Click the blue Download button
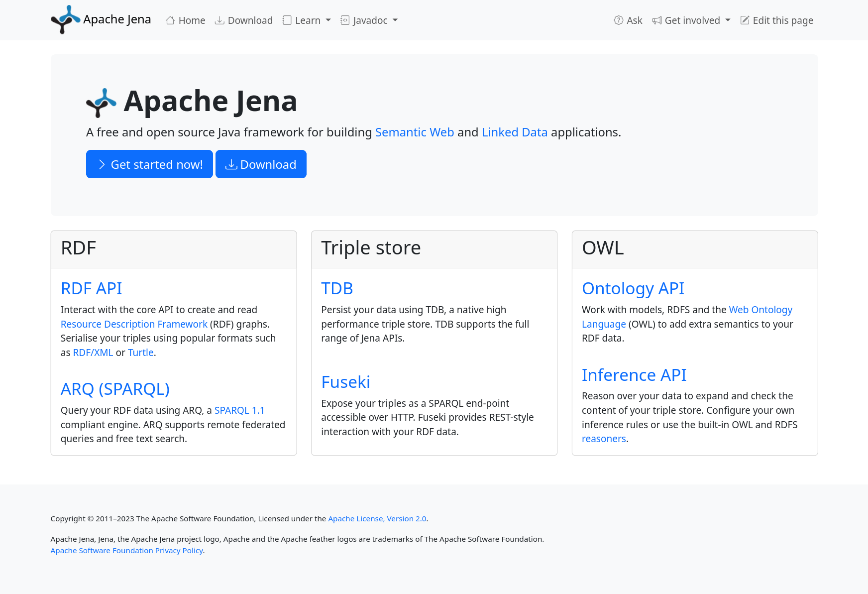 (x=261, y=164)
